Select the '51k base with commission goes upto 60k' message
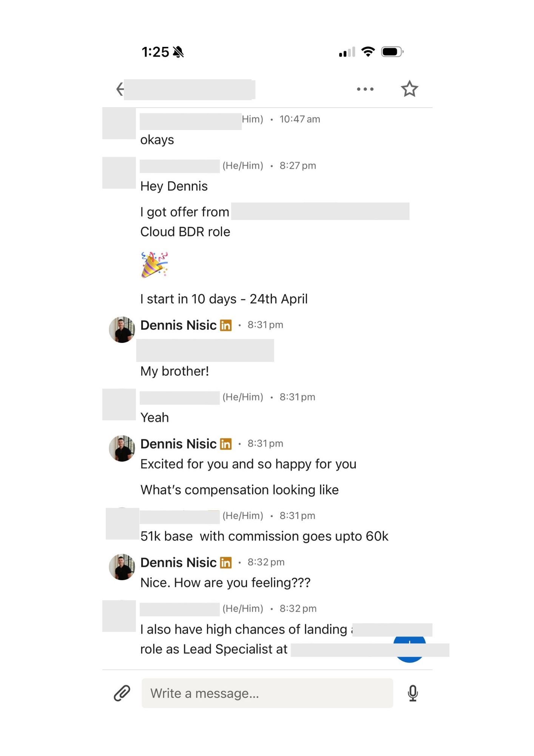 tap(265, 536)
